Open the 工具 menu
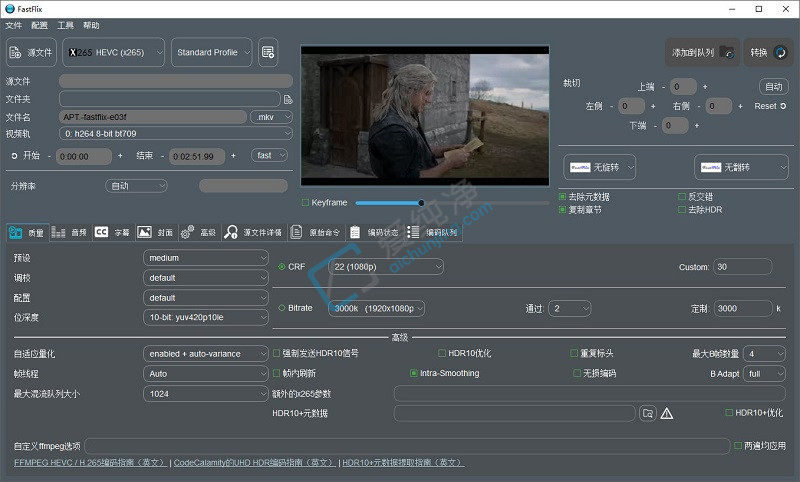 pos(65,26)
